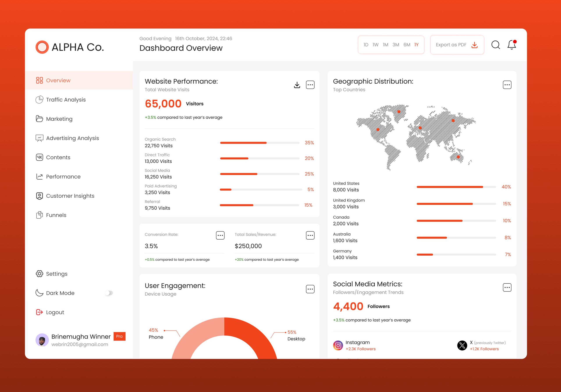Go to Traffic Analysis in sidebar
This screenshot has width=561, height=392.
[66, 100]
